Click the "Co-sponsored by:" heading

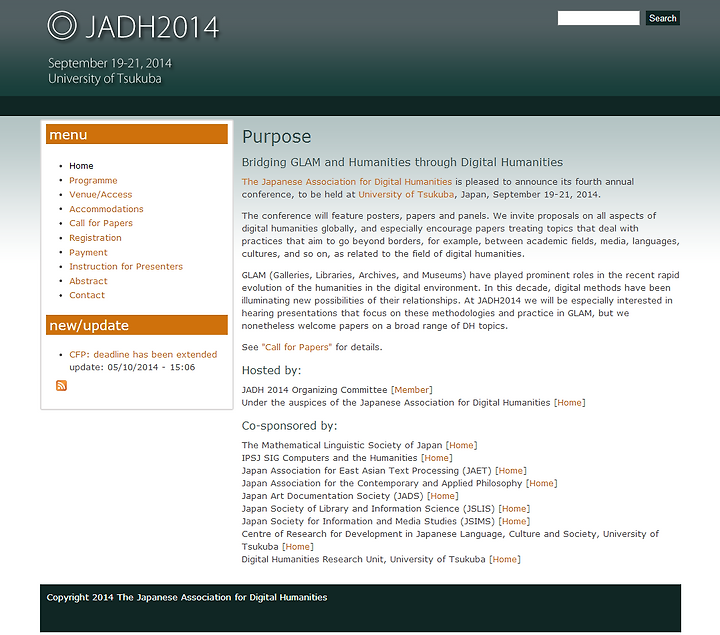click(289, 426)
